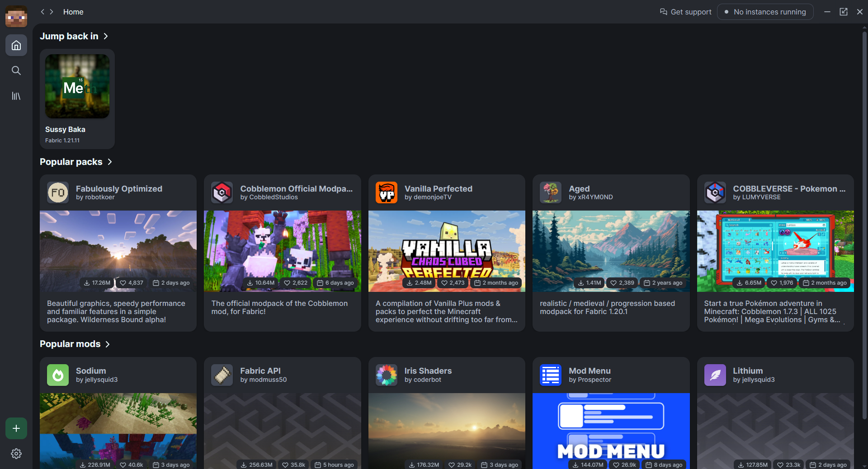Open the Vanilla Perfected banner image
Image resolution: width=868 pixels, height=469 pixels.
(x=447, y=251)
